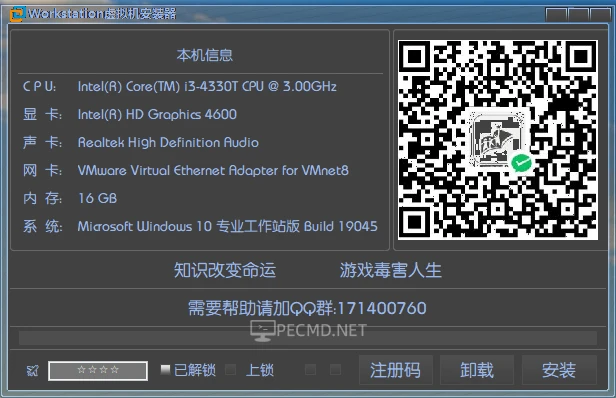616x398 pixels.
Task: Click the 游戏毒害人生 slogan text
Action: (391, 270)
